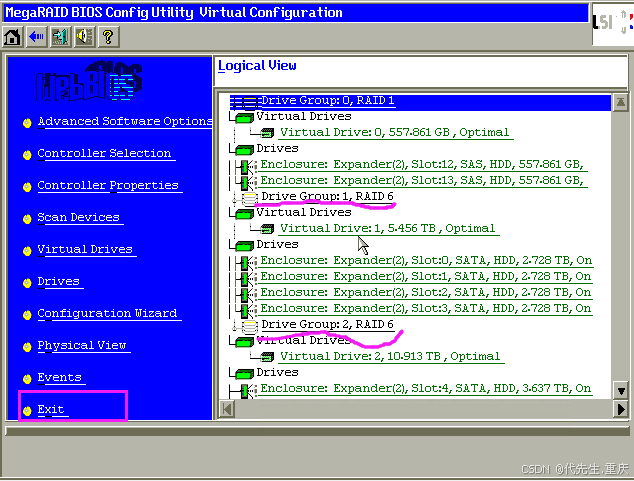Screen dimensions: 634x481
Task: Click the Exit door toolbar icon
Action: 60,37
